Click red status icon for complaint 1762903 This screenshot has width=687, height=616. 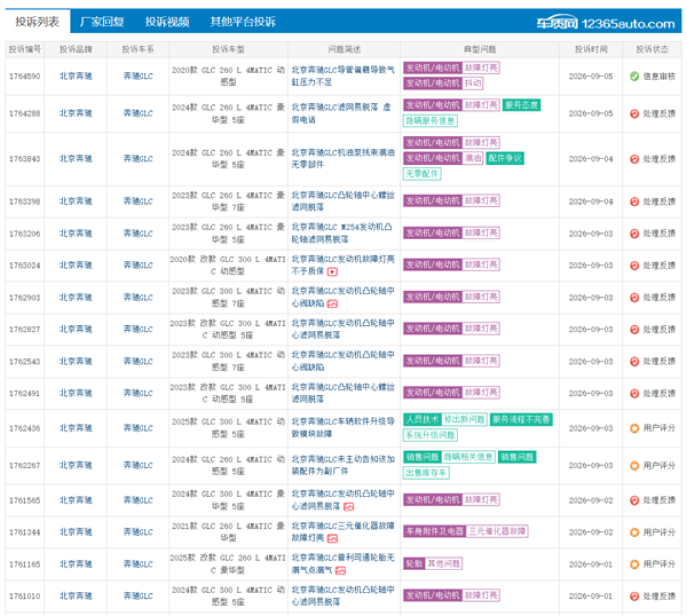tap(634, 297)
